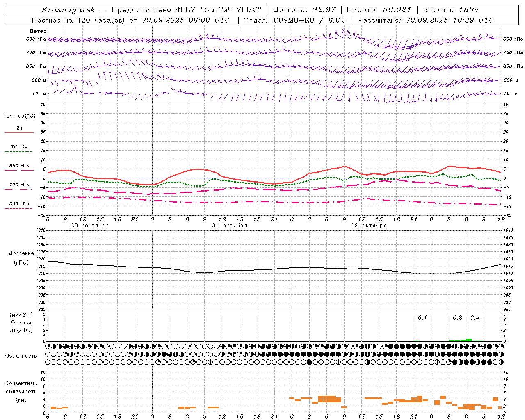Image resolution: width=525 pixels, height=420 pixels.
Task: Click the 'Тем-ра(°C)' temperature label
Action: tap(19, 116)
